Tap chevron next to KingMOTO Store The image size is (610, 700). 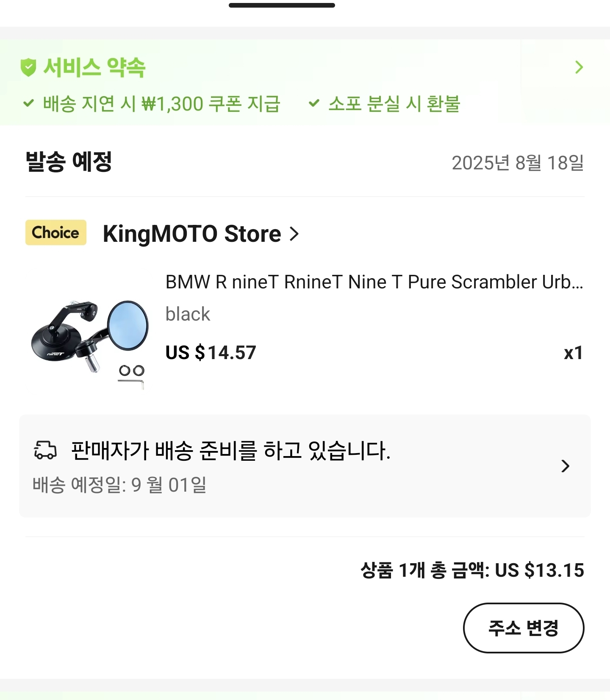click(294, 234)
